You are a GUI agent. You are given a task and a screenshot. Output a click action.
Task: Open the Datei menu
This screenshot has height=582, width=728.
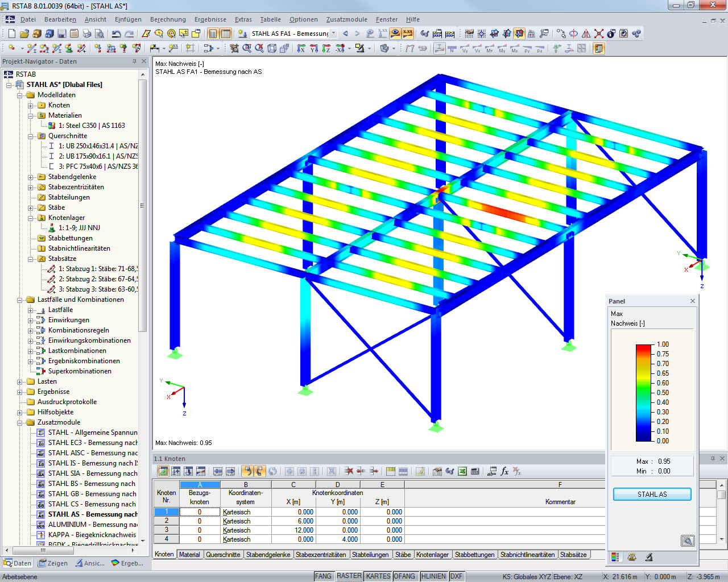[28, 19]
